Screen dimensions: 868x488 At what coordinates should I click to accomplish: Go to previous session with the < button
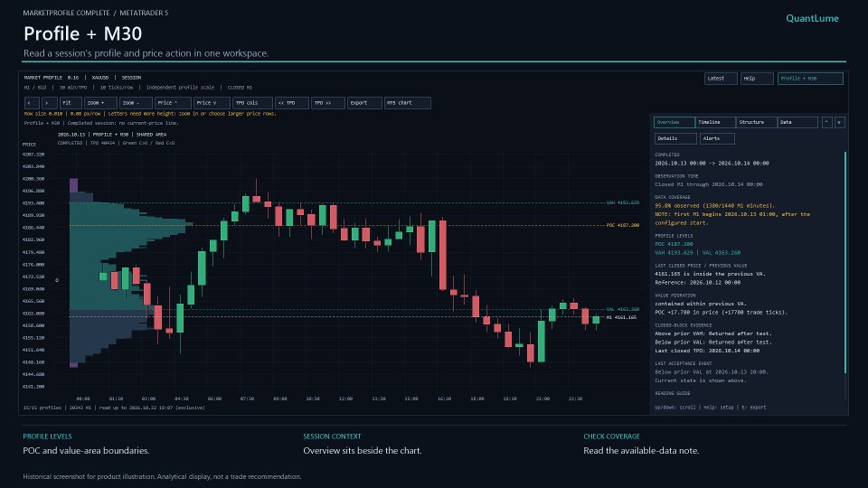point(32,103)
